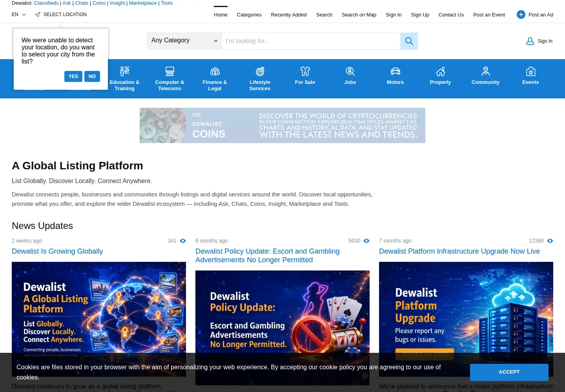The width and height of the screenshot is (565, 392).
Task: Open the Lifestyle Services category icon
Action: click(x=260, y=71)
